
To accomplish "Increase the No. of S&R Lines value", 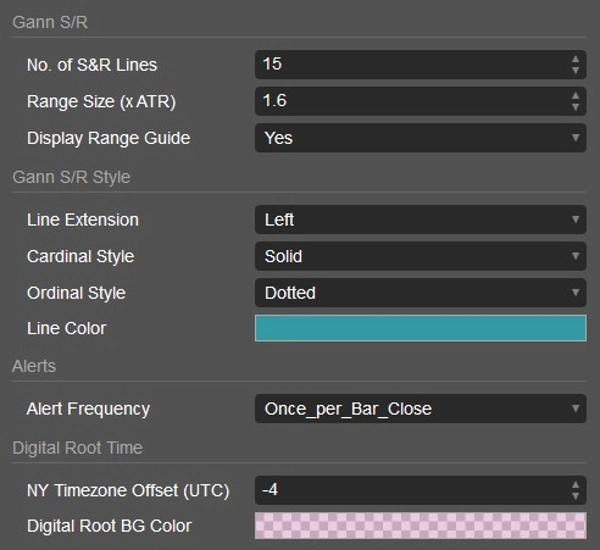I will tap(576, 59).
